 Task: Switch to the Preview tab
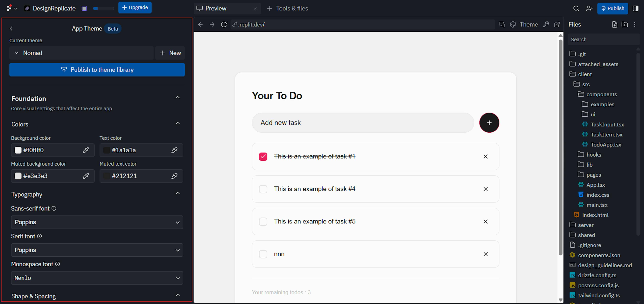point(216,9)
